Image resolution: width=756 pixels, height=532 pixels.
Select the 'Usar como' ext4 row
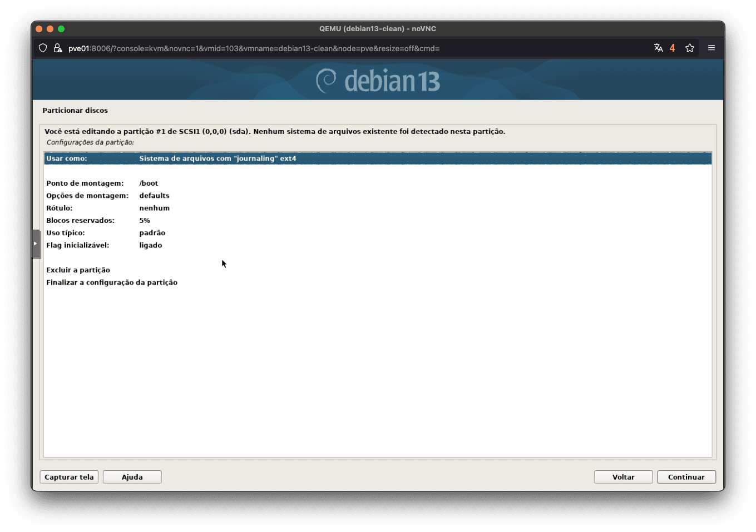pyautogui.click(x=378, y=158)
